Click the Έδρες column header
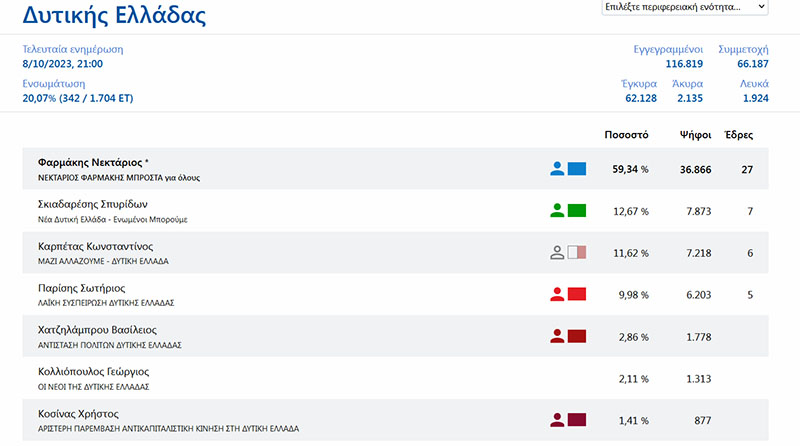The height and width of the screenshot is (446, 800). (738, 134)
